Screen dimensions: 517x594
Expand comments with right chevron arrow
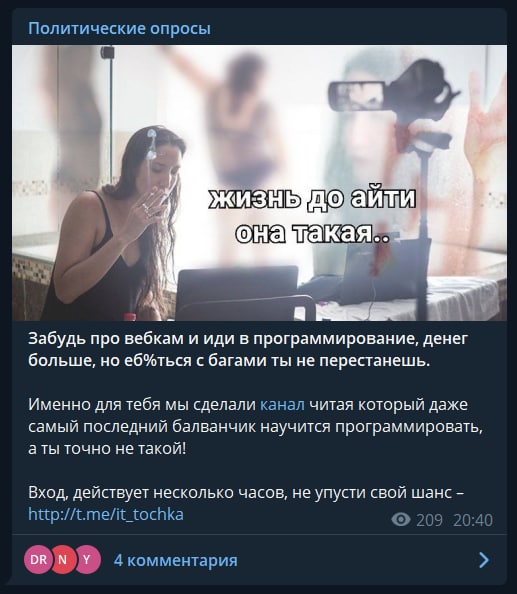coord(484,560)
